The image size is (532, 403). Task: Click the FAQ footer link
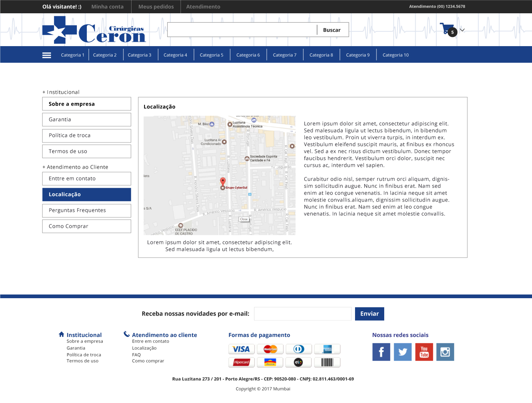tap(136, 355)
